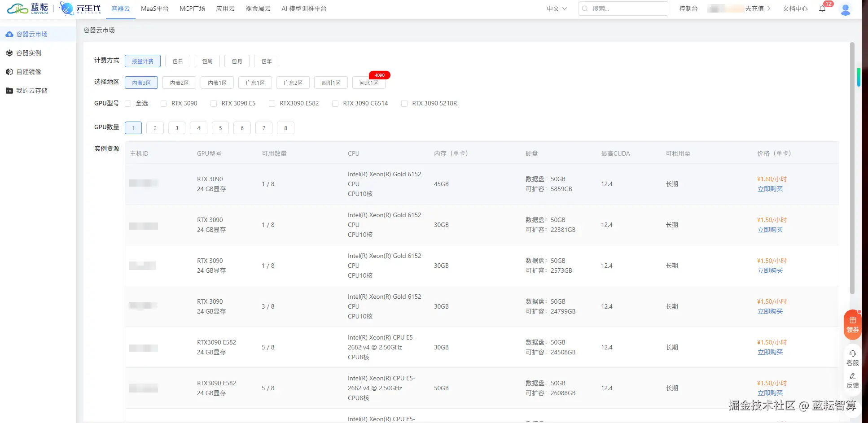Click the 容器云市场 cloud icon in sidebar
This screenshot has height=423, width=868.
(9, 34)
